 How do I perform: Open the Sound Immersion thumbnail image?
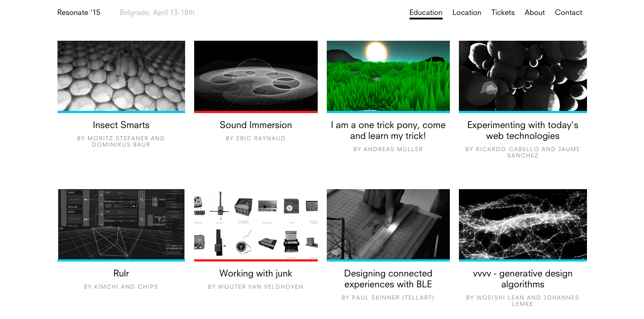[256, 76]
